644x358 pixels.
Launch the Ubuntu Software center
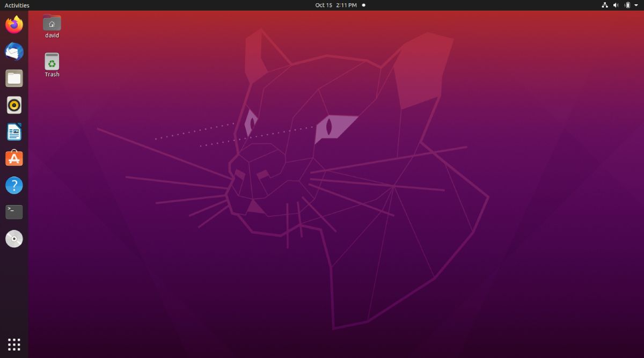point(14,158)
